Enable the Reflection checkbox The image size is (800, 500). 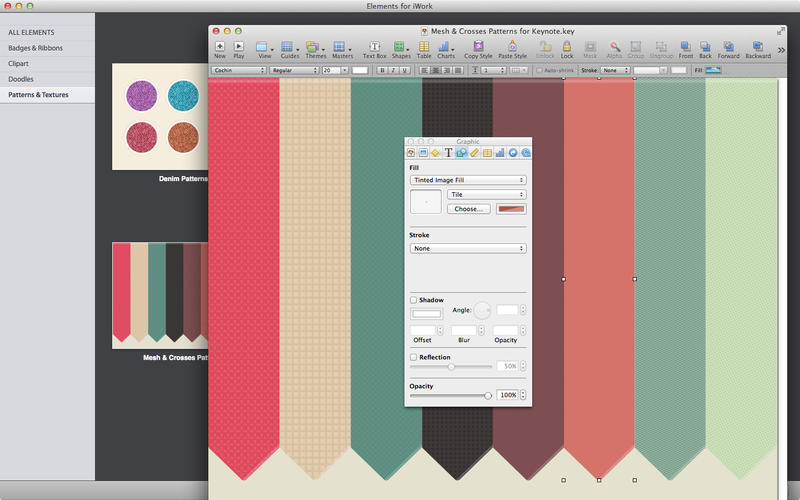click(x=413, y=357)
